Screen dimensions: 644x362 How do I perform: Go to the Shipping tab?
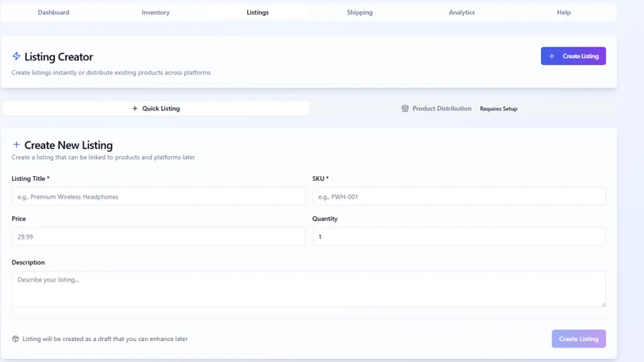pos(360,12)
